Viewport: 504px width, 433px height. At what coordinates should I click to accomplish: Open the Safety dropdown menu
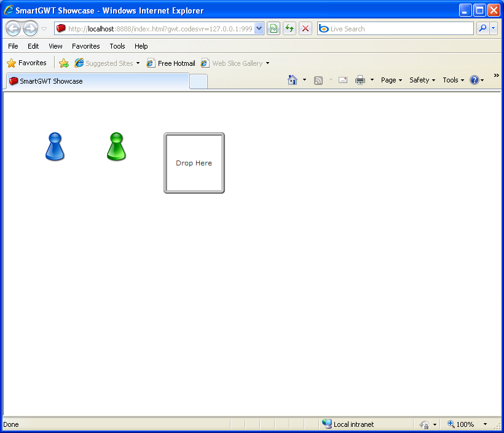422,80
